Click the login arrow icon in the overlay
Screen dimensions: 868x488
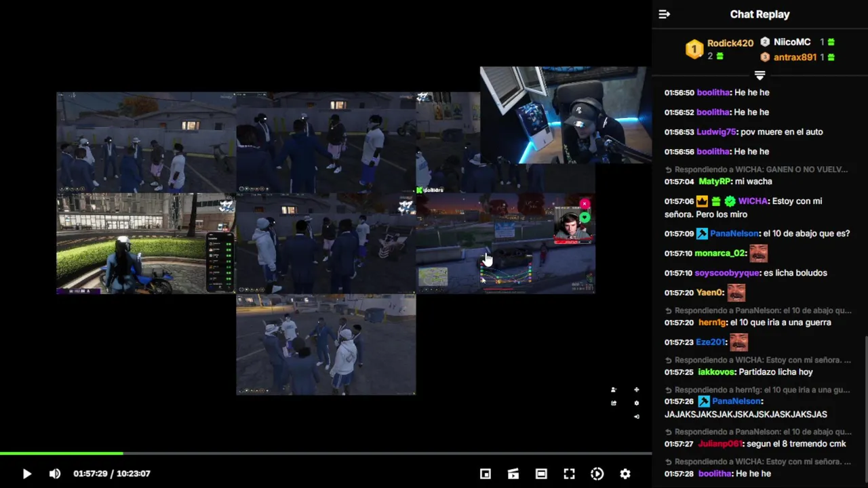click(636, 416)
